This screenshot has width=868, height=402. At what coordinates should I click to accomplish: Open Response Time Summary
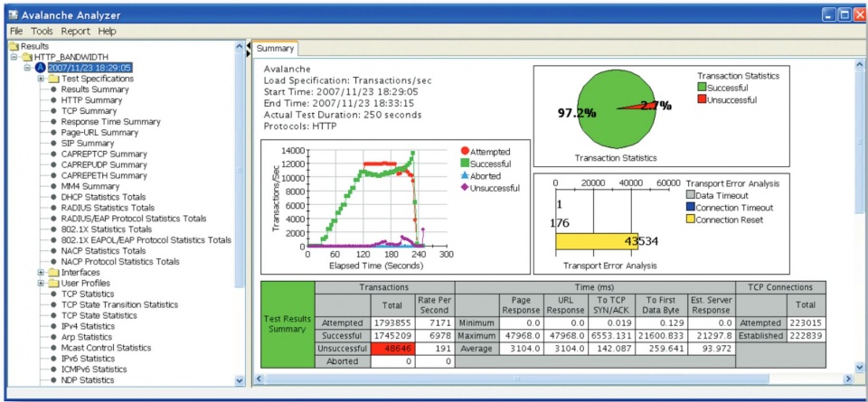(110, 122)
